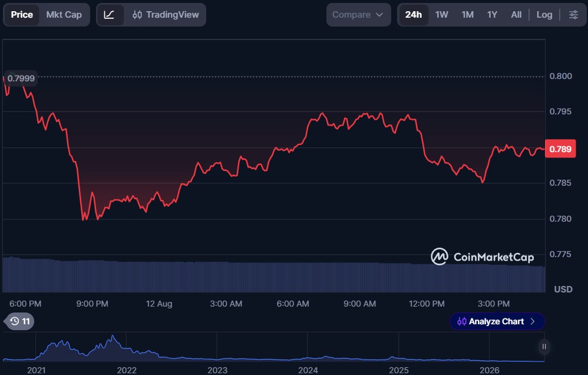Click the pause handle on range slider

click(x=544, y=347)
